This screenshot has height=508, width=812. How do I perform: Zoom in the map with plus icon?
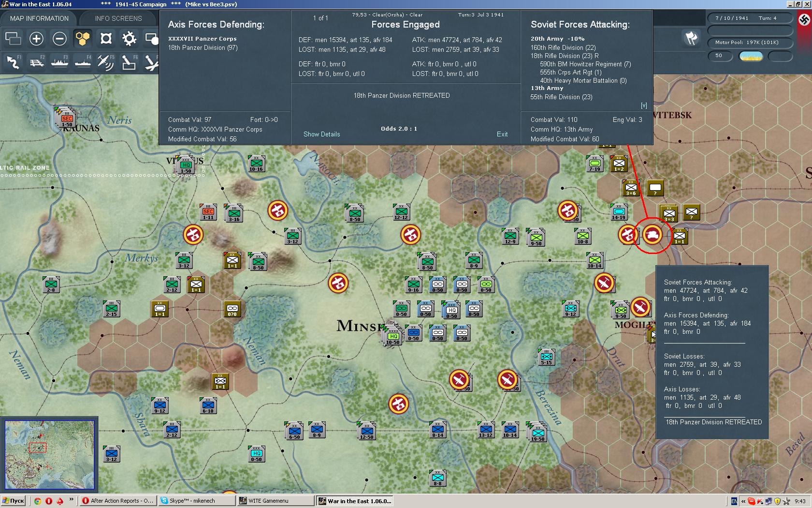pyautogui.click(x=36, y=38)
